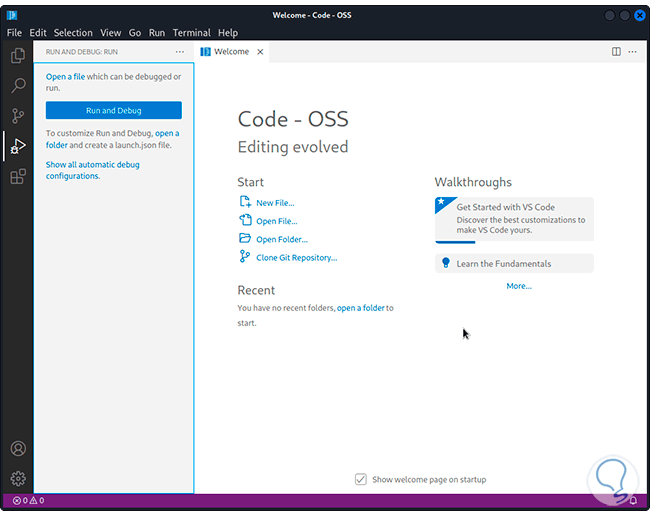
Task: Expand the More... walkthroughs link
Action: click(x=518, y=286)
